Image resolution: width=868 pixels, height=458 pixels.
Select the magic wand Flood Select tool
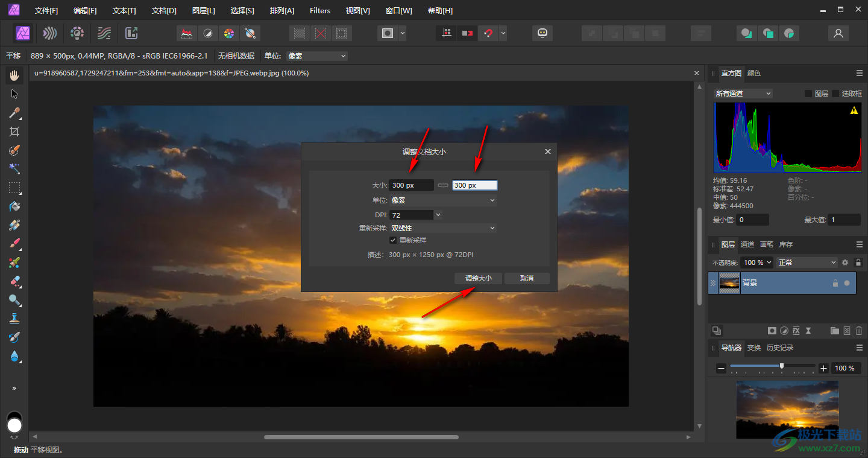14,169
